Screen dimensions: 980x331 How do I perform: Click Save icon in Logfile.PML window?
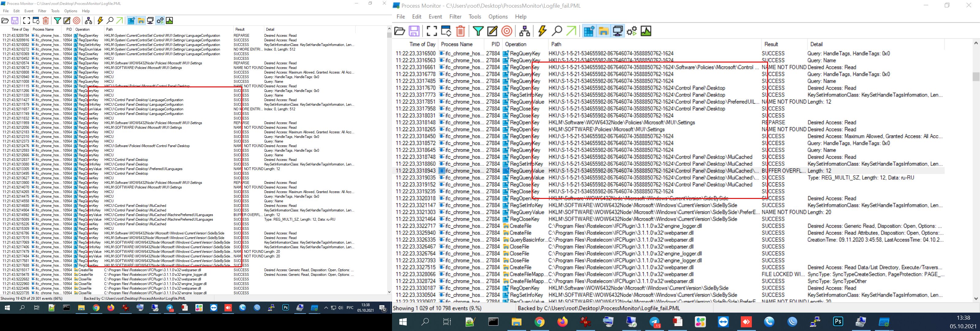(x=15, y=21)
